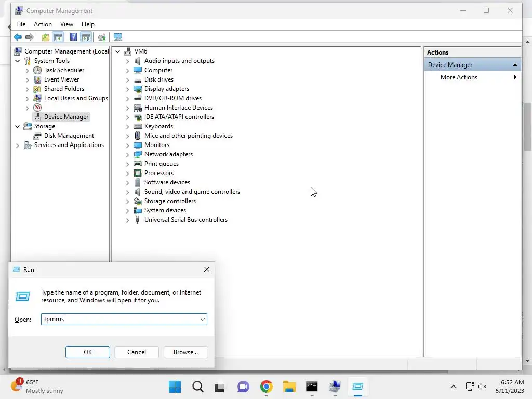Toggle Show/Hide Action Pane toolbar icon
Image resolution: width=532 pixels, height=399 pixels.
point(86,37)
